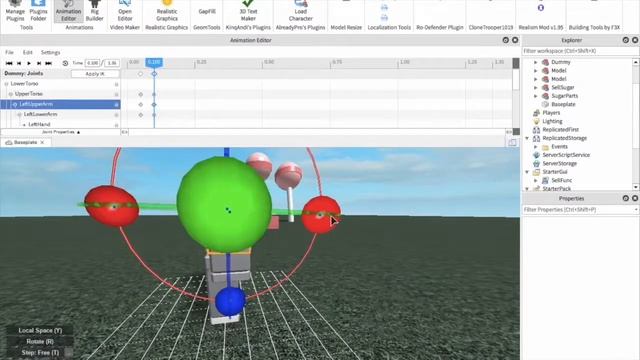The width and height of the screenshot is (640, 360).
Task: Select ReplicatedFirst in Explorer
Action: click(x=560, y=129)
